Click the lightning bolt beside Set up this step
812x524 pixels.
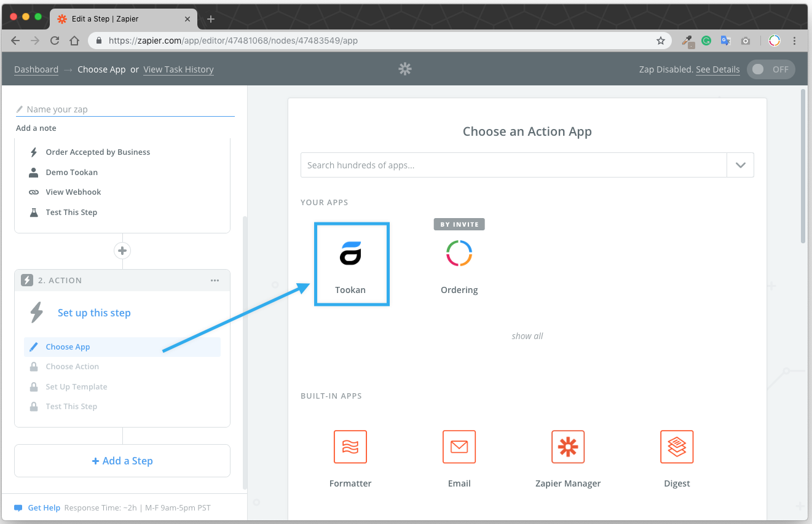(37, 313)
